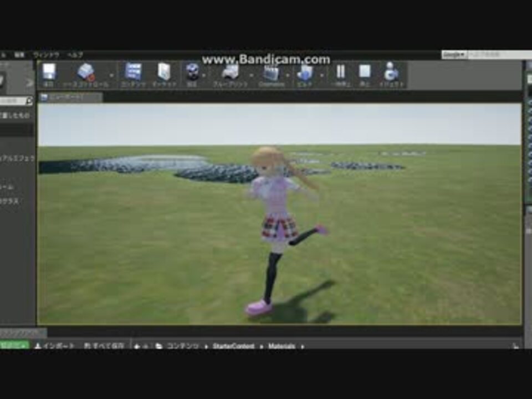Navigate to the コンテンツ breadcrumb folder
The width and height of the screenshot is (532, 399).
point(183,346)
